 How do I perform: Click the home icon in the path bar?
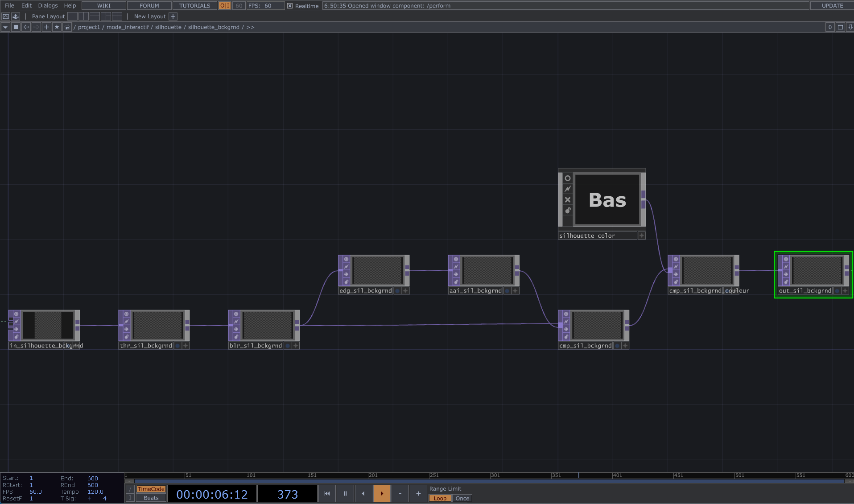pyautogui.click(x=66, y=27)
